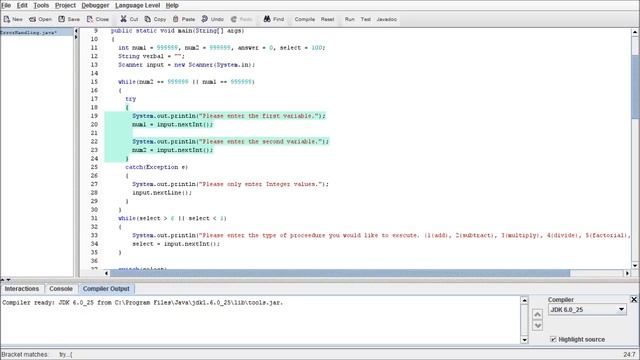Click 'public static void main' line
640x360 pixels.
tap(178, 31)
